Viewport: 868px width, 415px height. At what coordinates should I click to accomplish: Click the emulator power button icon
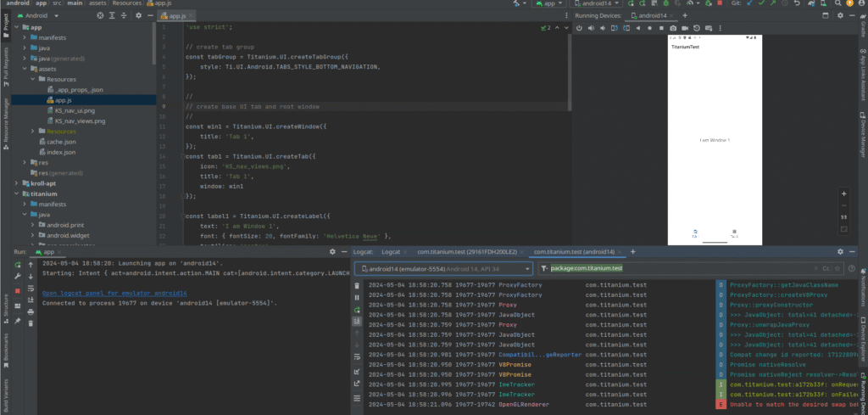(x=579, y=28)
